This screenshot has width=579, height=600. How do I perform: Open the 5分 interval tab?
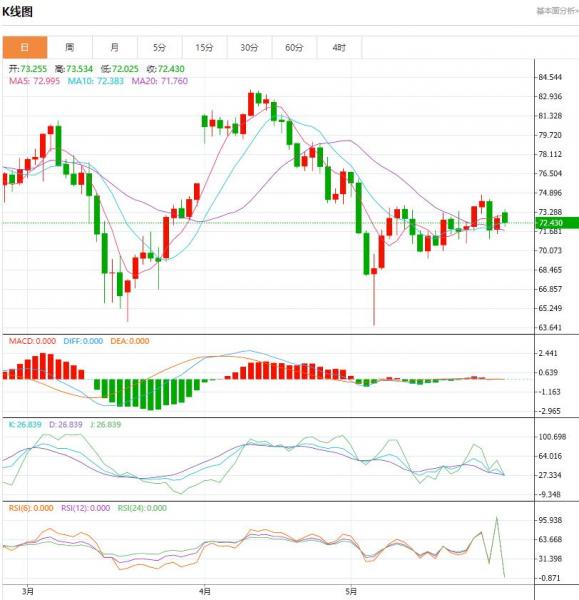coord(160,47)
